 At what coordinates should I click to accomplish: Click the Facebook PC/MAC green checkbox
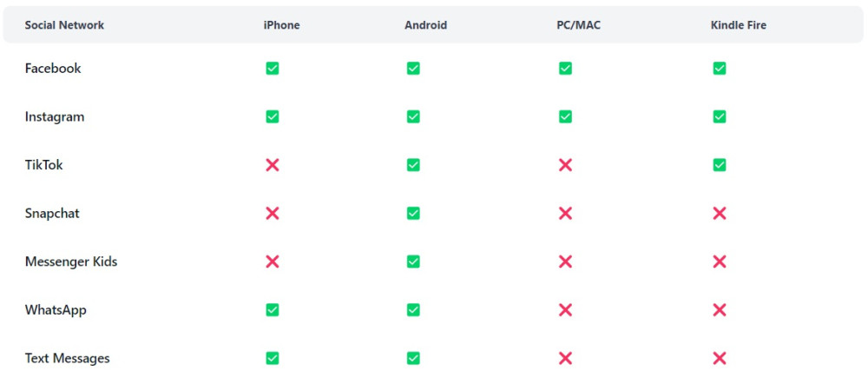[x=565, y=69]
